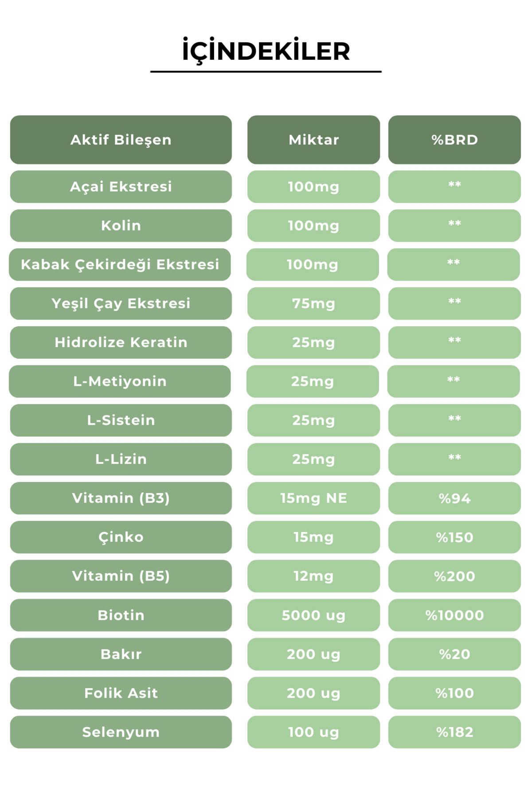Click the %10000 BRD value cell

454,615
